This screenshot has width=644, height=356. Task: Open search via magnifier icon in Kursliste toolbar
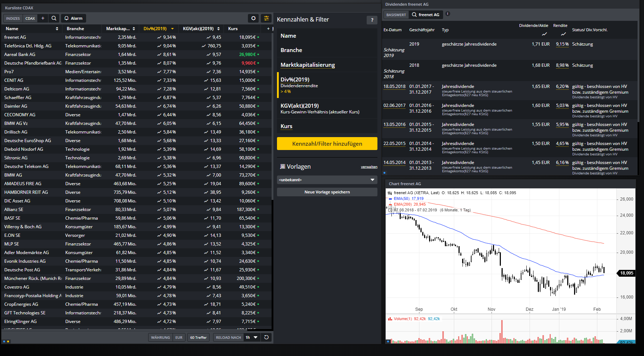pyautogui.click(x=54, y=18)
